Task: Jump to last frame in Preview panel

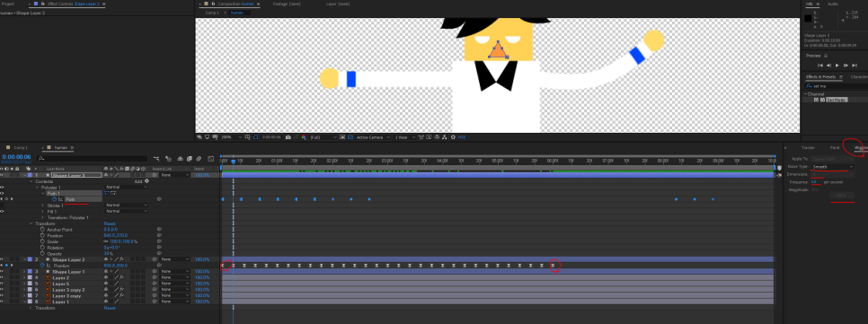Action: coord(855,66)
